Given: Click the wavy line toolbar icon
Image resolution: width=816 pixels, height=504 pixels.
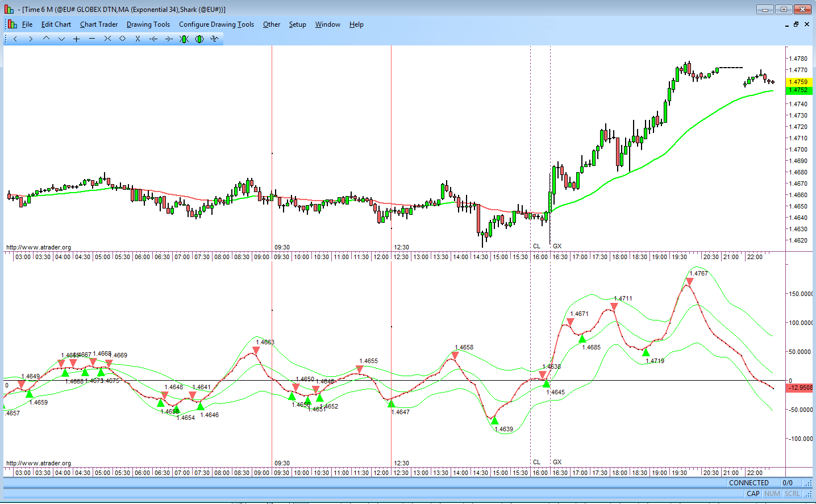Looking at the screenshot, I should pyautogui.click(x=214, y=39).
